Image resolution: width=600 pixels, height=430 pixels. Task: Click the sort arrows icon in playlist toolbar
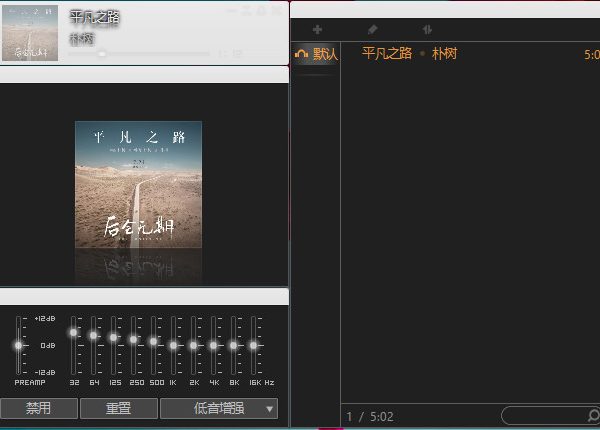pos(427,30)
